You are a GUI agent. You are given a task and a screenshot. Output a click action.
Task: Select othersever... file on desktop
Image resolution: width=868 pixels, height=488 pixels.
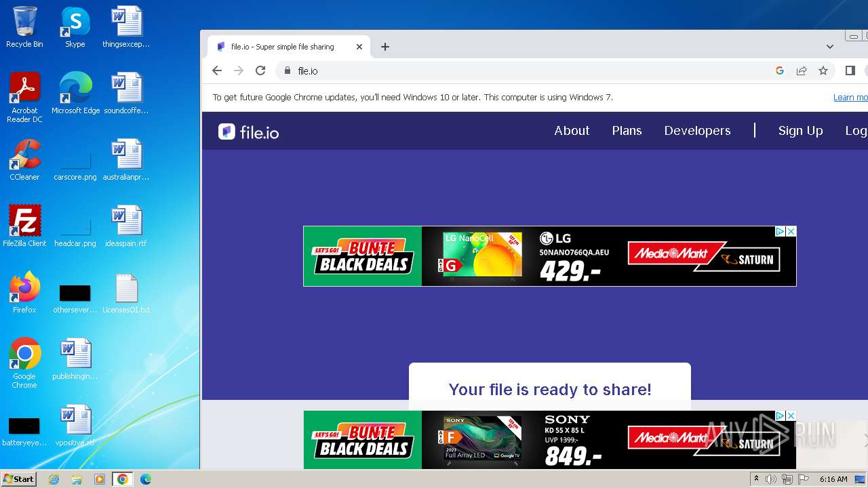(75, 299)
